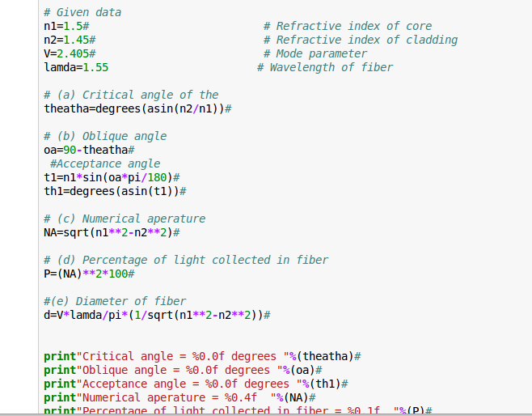Click the "#Acceptance angle" comment

pos(105,163)
